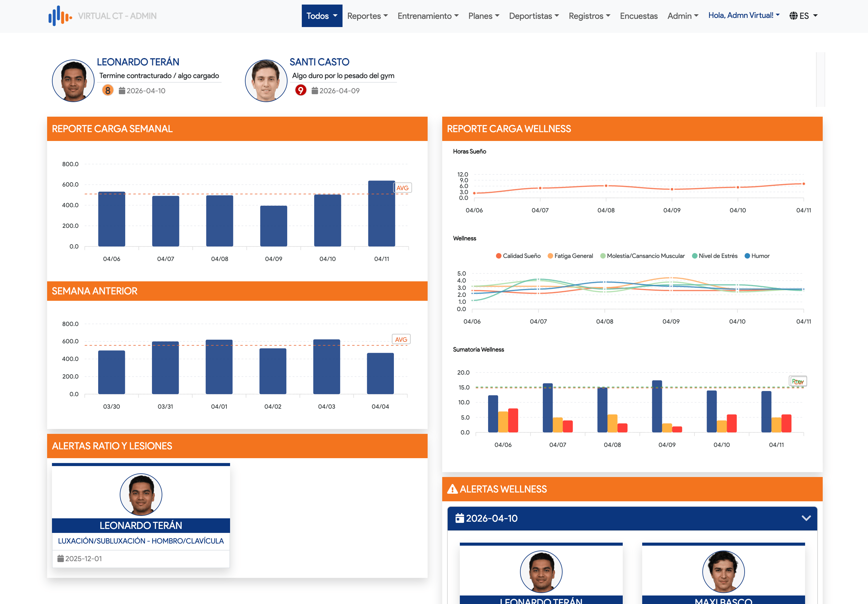Click the LEONARDO TERÁN athlete name link
This screenshot has height=604, width=868.
pyautogui.click(x=138, y=62)
